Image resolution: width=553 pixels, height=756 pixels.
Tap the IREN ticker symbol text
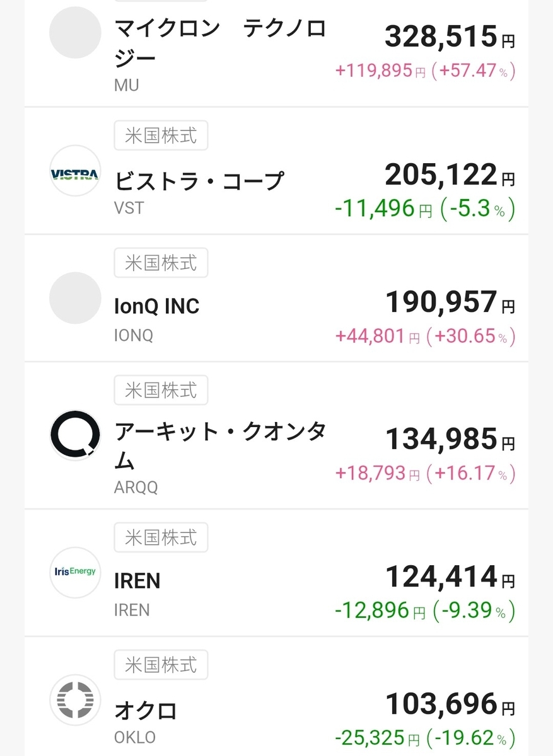(132, 610)
